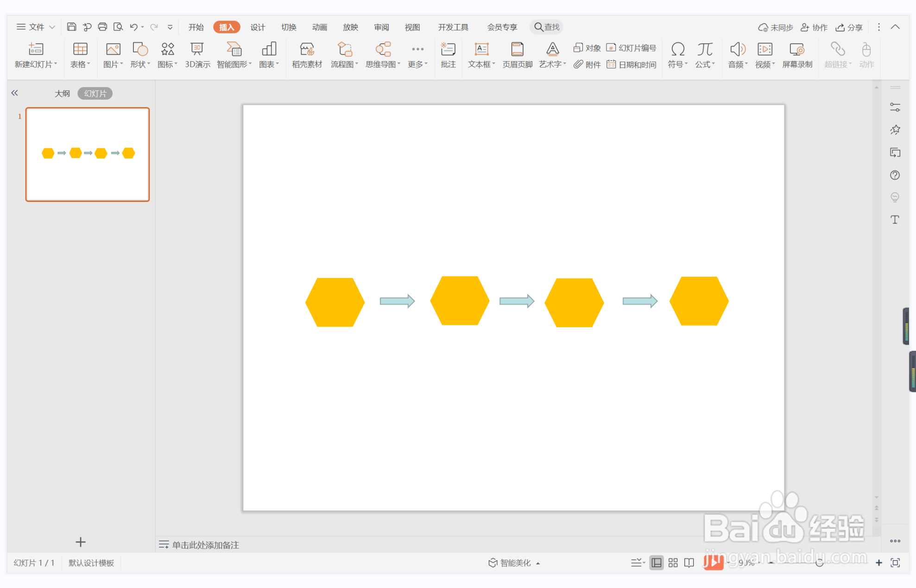Open the Developer Tools (开发工具) tab
This screenshot has width=916, height=588.
click(453, 27)
